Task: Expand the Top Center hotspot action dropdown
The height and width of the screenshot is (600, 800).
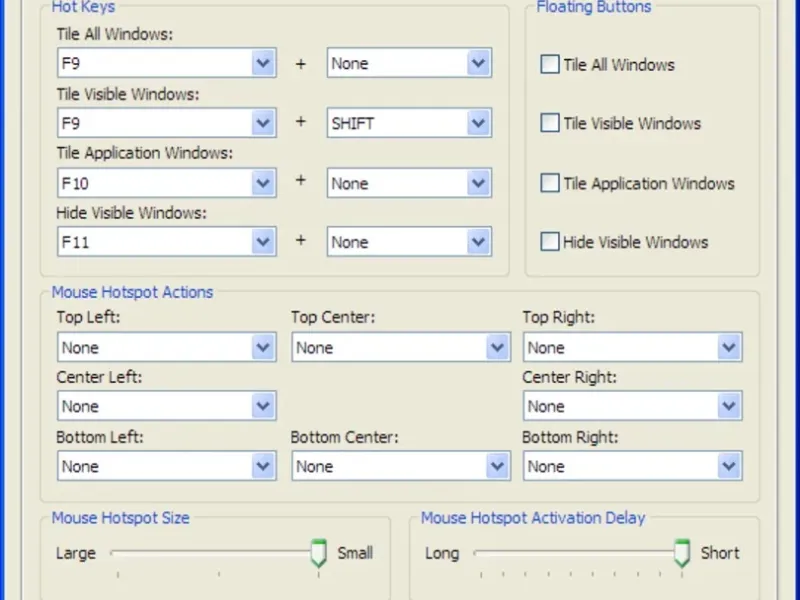Action: pos(497,348)
